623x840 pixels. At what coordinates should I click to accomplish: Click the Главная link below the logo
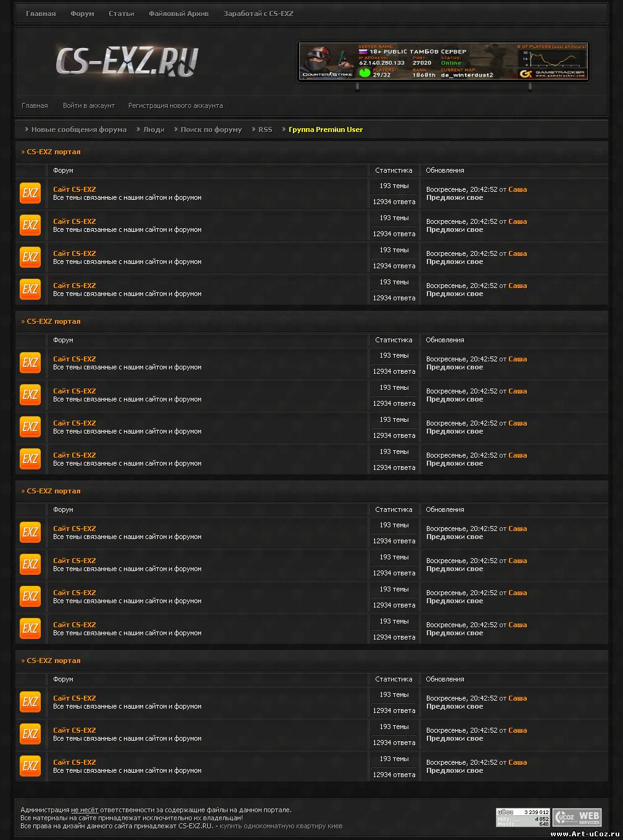pos(35,105)
